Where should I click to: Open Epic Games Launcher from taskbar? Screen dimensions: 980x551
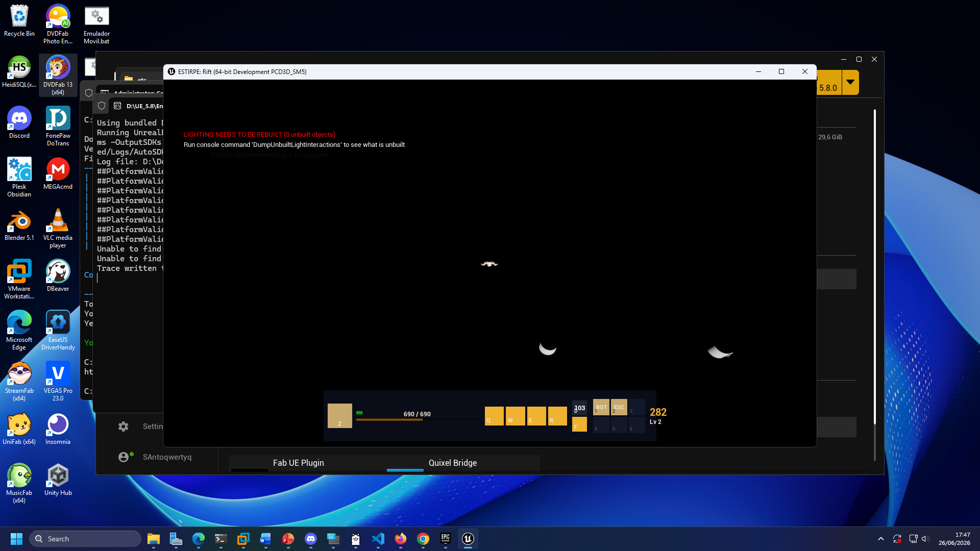(446, 539)
